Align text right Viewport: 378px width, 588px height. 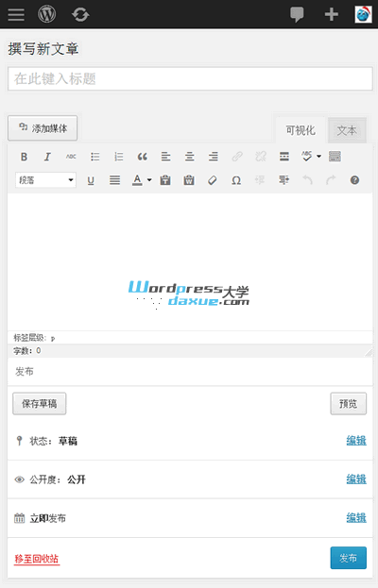[214, 157]
